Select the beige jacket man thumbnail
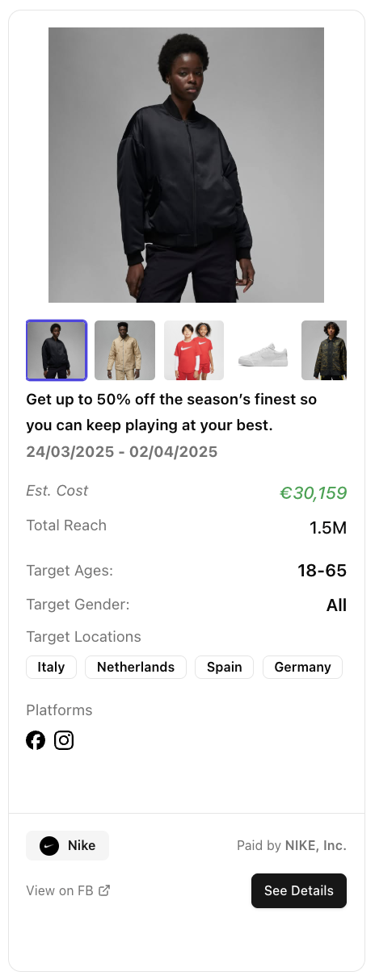Viewport: 375px width, 980px height. pos(125,350)
